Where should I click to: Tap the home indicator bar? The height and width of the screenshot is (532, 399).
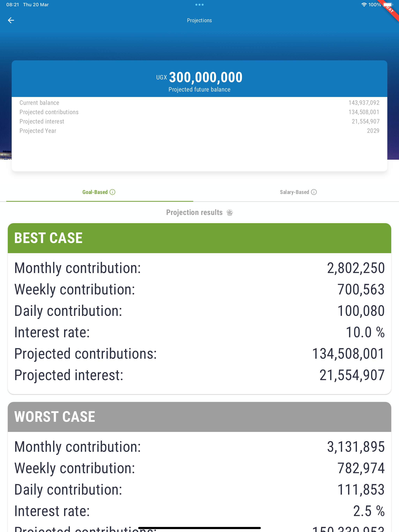[199, 528]
